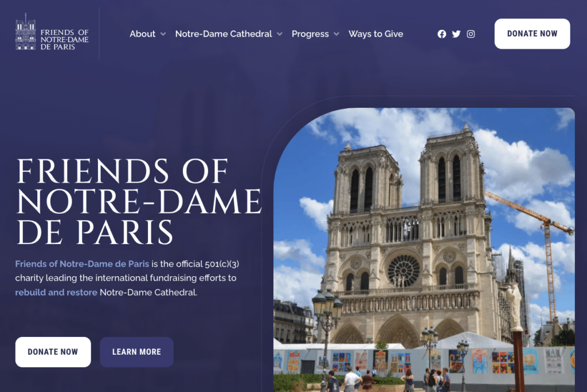Viewport: 587px width, 392px height.
Task: Open the Instagram icon in header
Action: point(471,34)
